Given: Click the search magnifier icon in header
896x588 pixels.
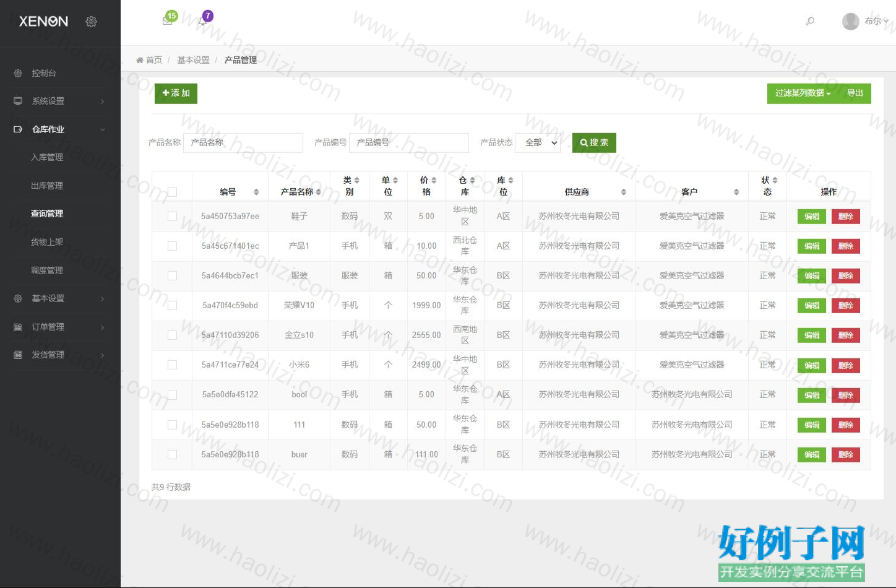Looking at the screenshot, I should coord(810,21).
